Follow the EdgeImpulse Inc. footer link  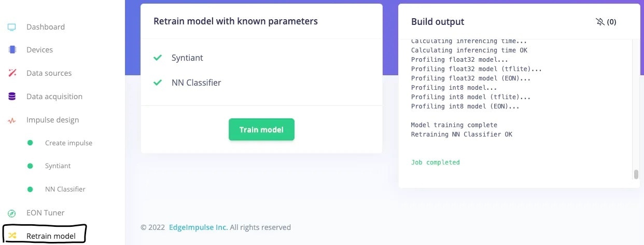(x=198, y=227)
